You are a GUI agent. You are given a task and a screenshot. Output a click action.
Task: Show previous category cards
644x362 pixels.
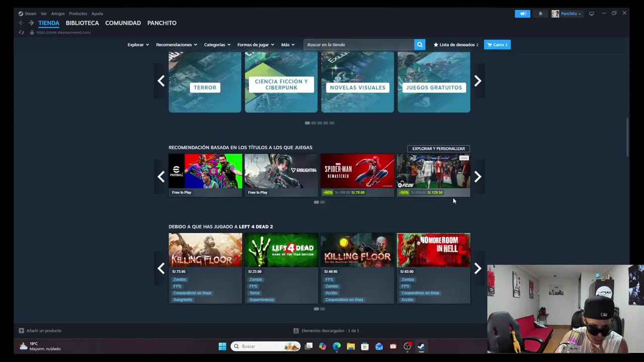161,81
